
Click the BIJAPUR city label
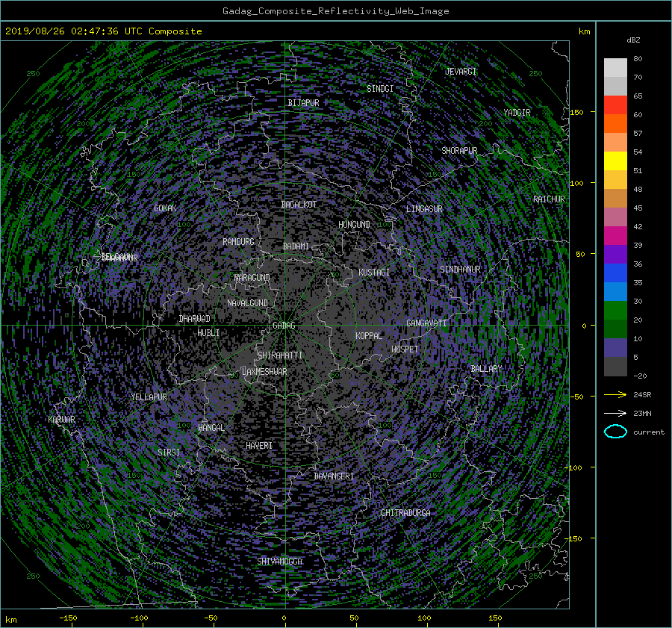(303, 103)
